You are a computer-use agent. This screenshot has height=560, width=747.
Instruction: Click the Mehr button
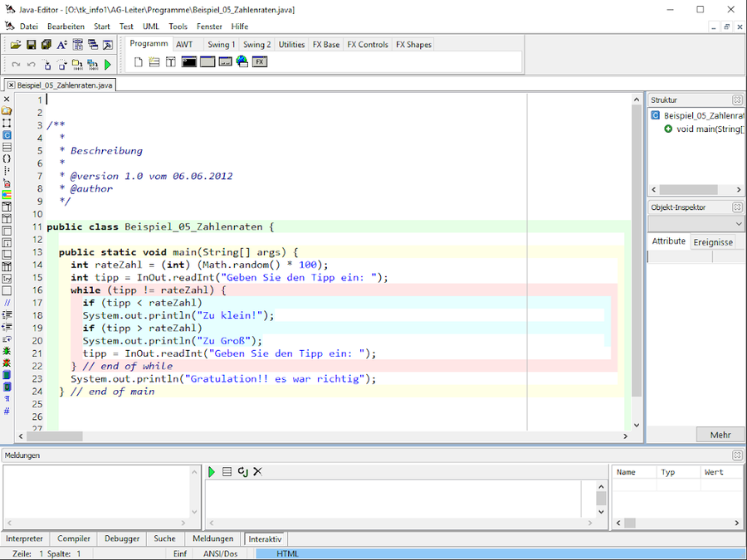pos(720,435)
